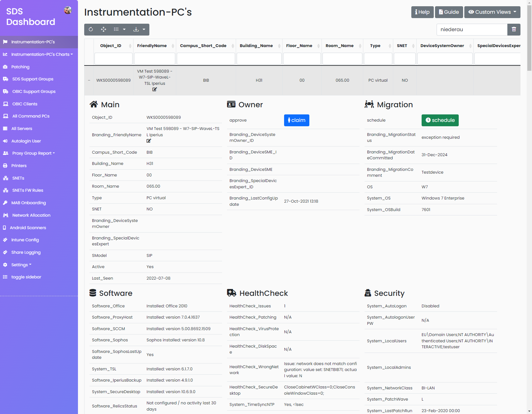Click the 'exception required' migration status
Viewport: 532px width, 414px height.
pyautogui.click(x=440, y=137)
